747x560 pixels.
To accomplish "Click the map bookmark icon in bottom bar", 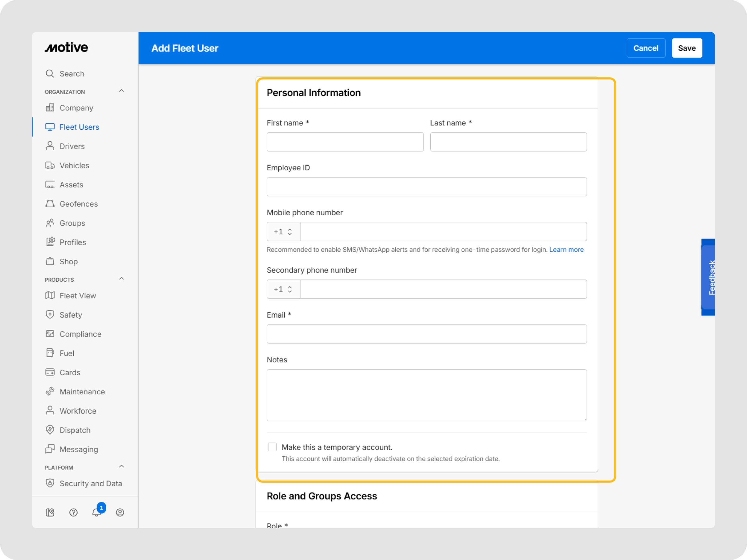I will click(x=50, y=512).
